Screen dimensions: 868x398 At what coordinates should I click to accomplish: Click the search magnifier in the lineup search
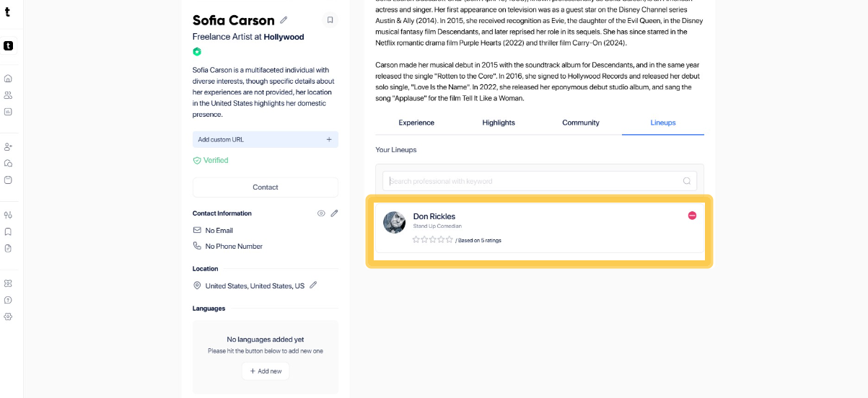tap(687, 181)
